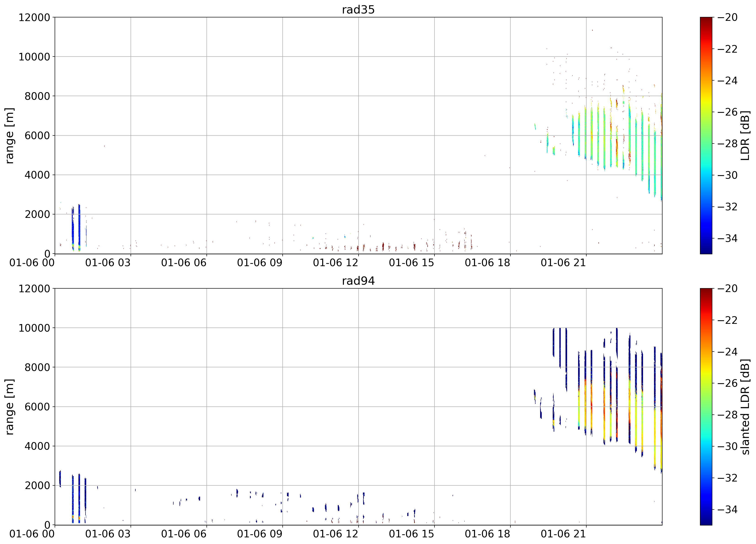Click the −34 tick on the rad94 colorbar
This screenshot has height=544, width=756.
pos(727,509)
